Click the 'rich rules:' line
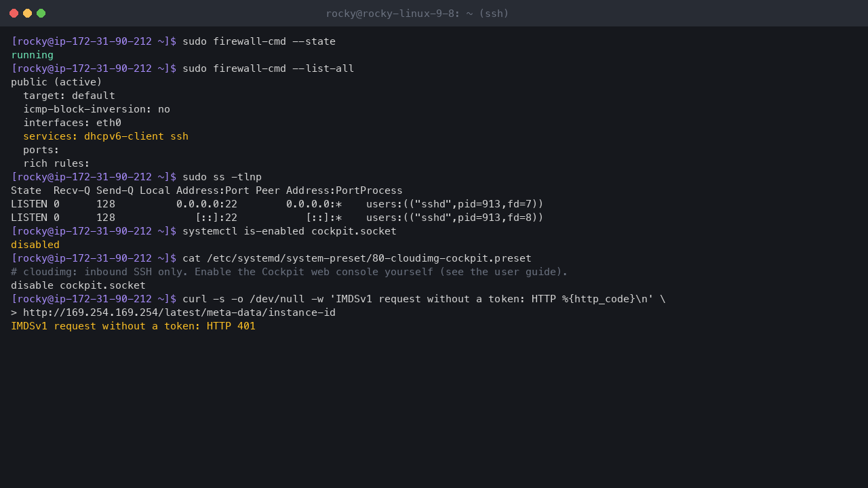868x488 pixels. [56, 163]
